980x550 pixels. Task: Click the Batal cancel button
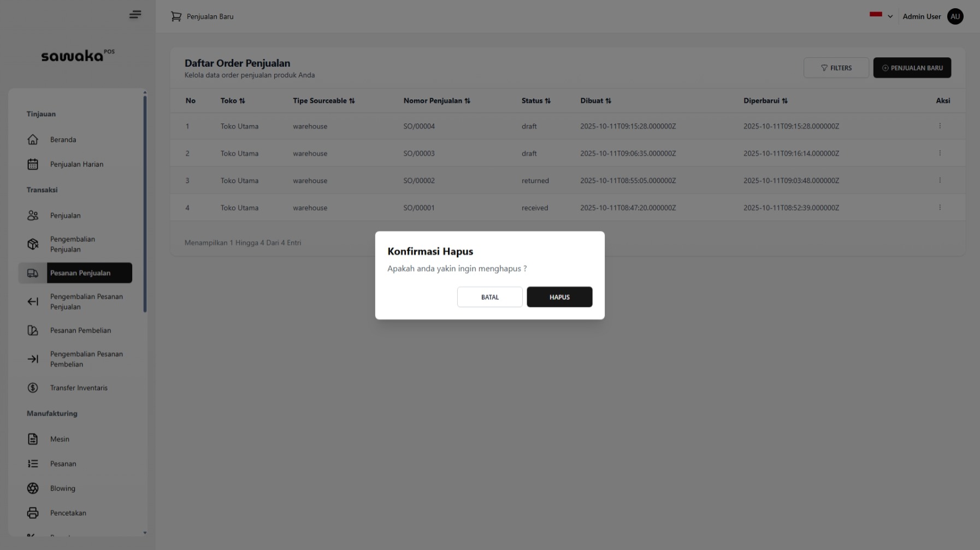pyautogui.click(x=489, y=297)
